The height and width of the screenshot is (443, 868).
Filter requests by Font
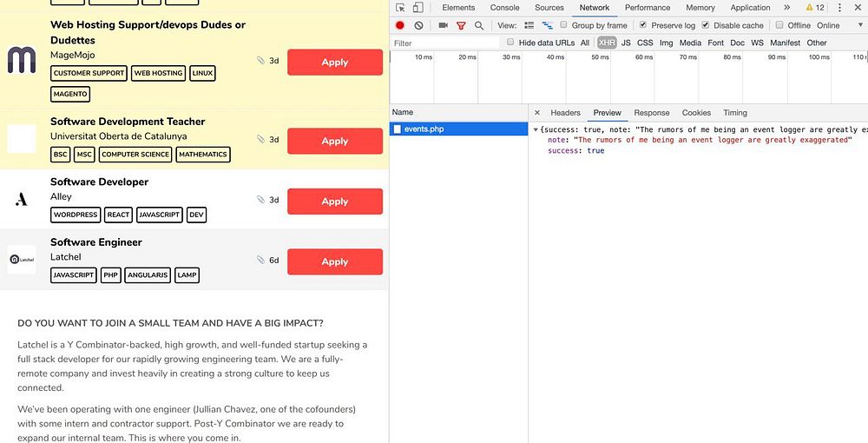click(716, 43)
